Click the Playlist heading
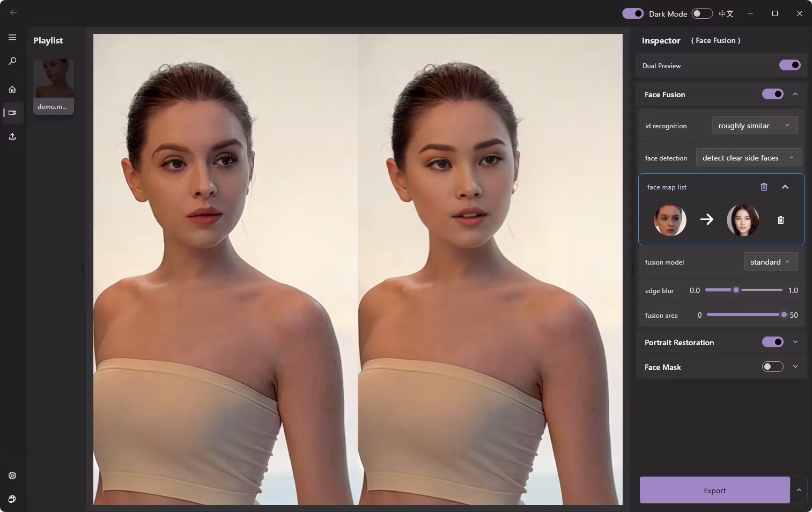 tap(48, 40)
